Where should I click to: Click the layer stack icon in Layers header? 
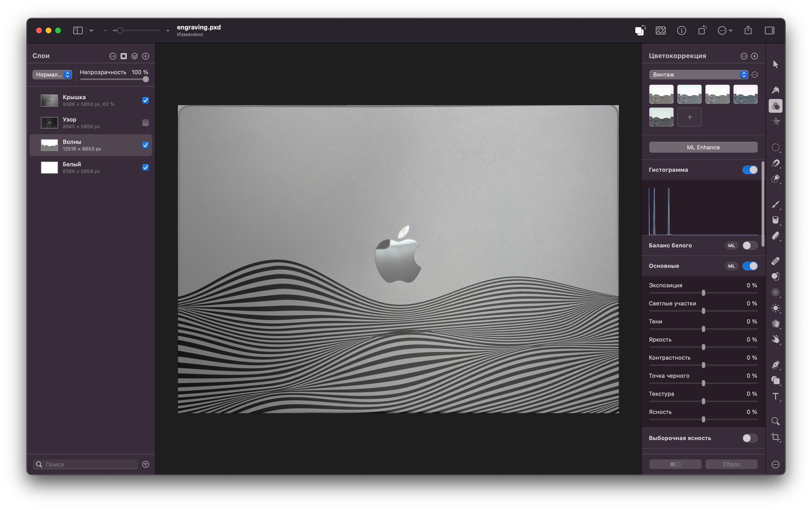[135, 56]
